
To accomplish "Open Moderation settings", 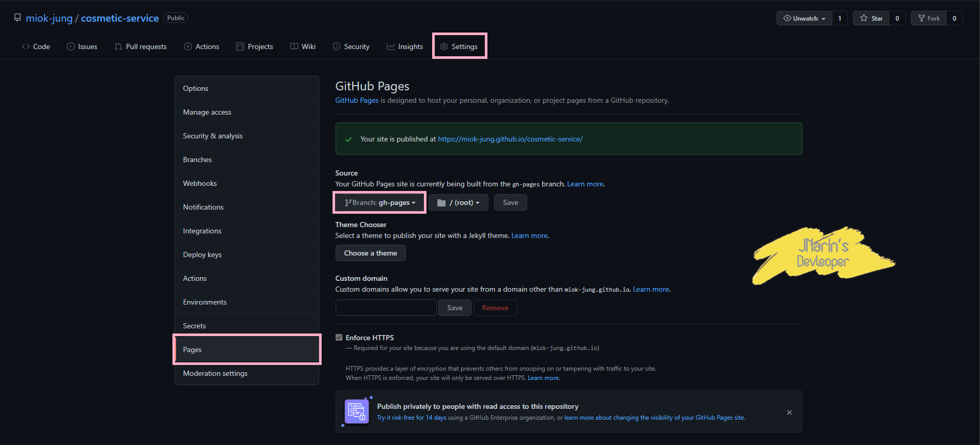I will pyautogui.click(x=247, y=373).
